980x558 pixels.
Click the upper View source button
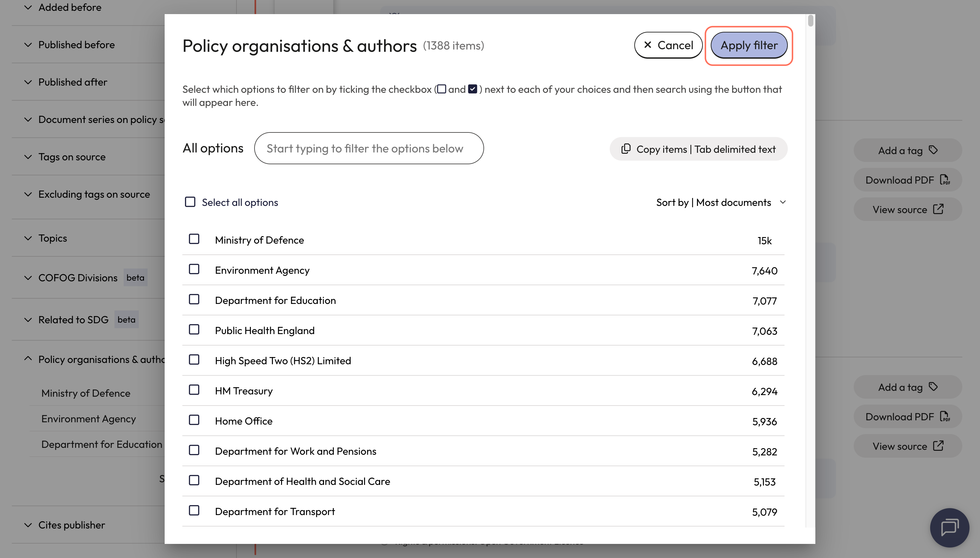[x=907, y=209]
